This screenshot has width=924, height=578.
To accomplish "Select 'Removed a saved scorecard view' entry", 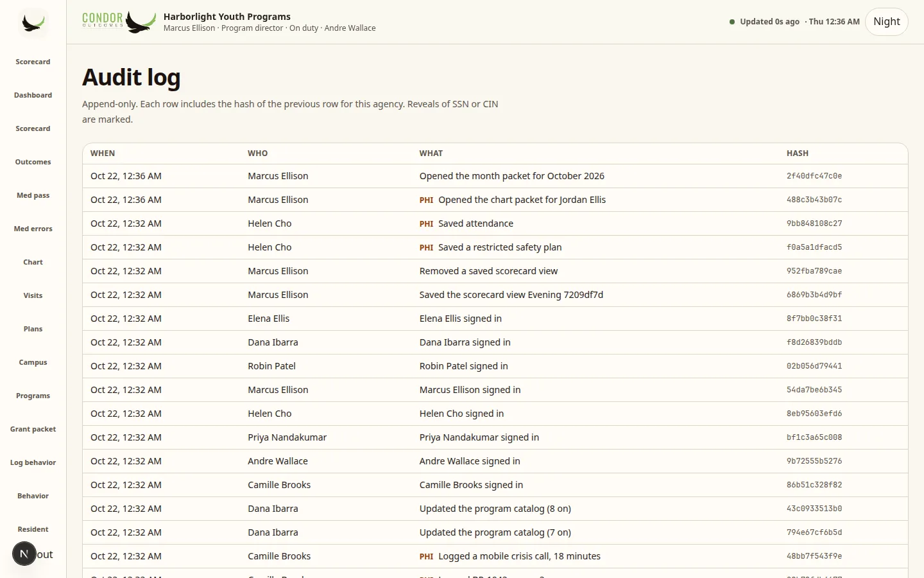I will [x=488, y=271].
